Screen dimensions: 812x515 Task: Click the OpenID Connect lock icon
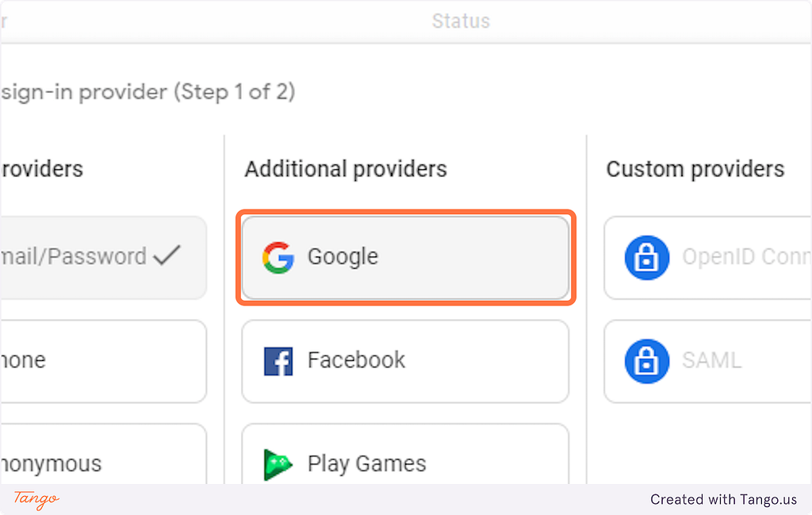[x=647, y=257]
